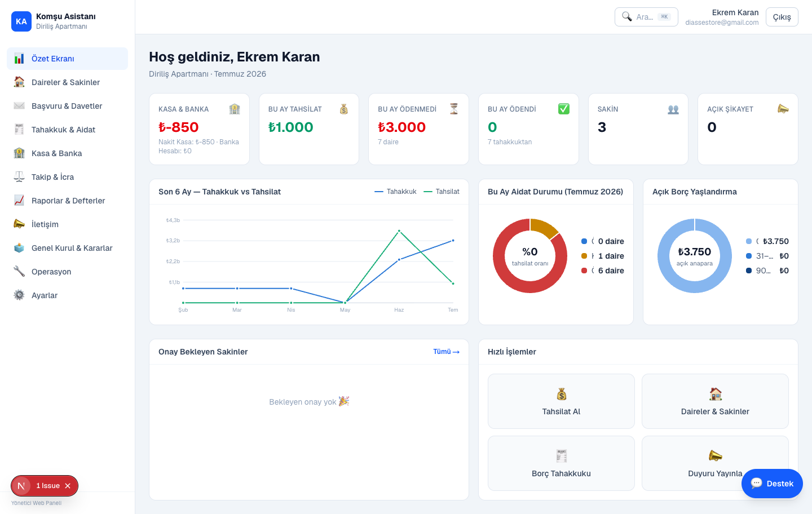Open Ayarlar settings page
Image resolution: width=812 pixels, height=514 pixels.
[x=67, y=295]
